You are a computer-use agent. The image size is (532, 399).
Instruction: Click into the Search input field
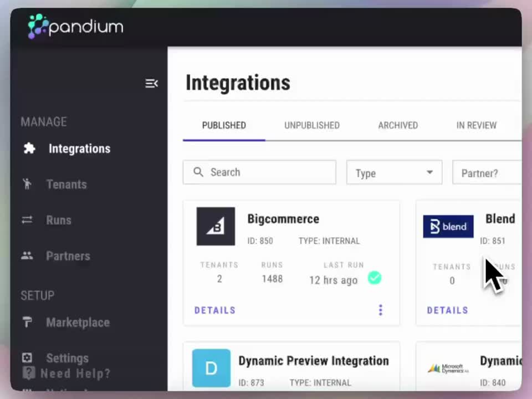pos(259,172)
